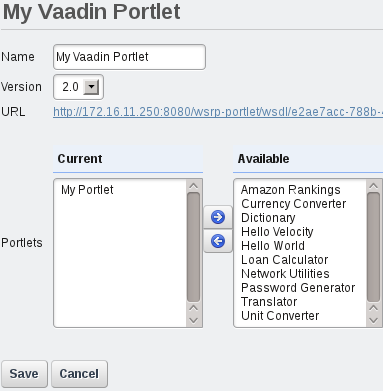Click the Name text field
This screenshot has width=383, height=391.
tap(129, 57)
